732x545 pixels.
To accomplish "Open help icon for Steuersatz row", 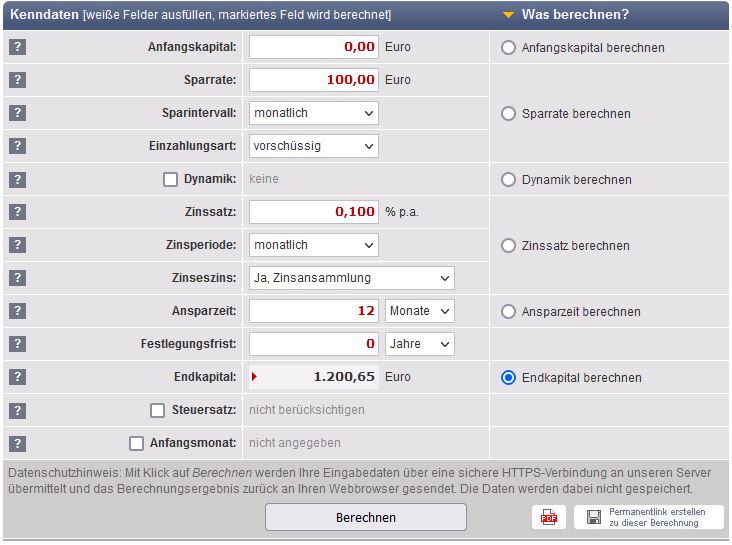I will (17, 411).
